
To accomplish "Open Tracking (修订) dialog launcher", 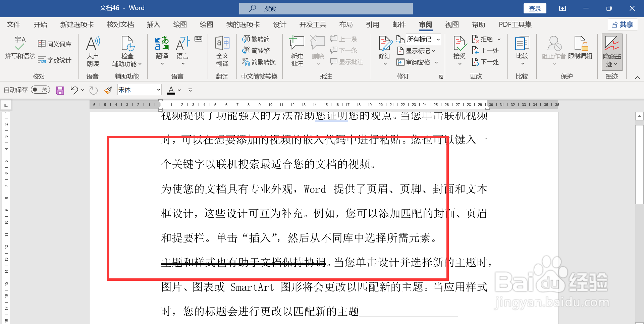I will 441,77.
